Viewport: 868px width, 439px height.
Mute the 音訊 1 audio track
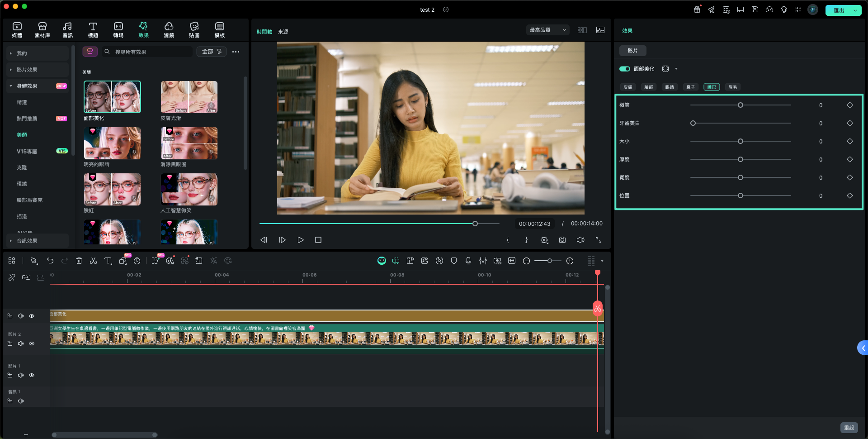(21, 401)
